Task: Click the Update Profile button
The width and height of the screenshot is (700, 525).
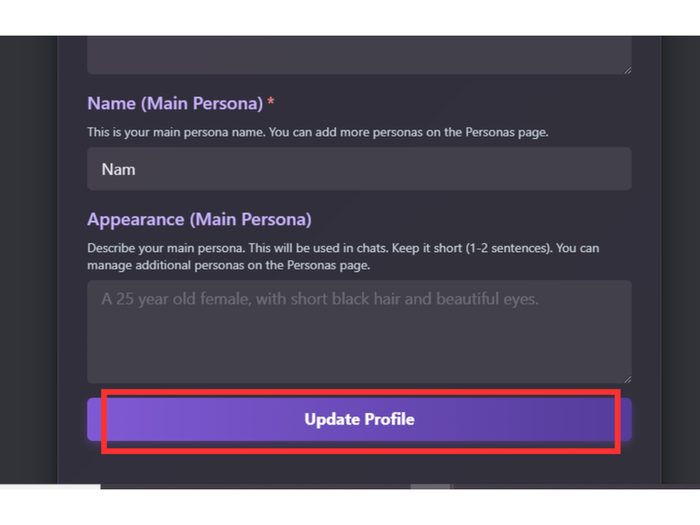Action: [x=359, y=419]
